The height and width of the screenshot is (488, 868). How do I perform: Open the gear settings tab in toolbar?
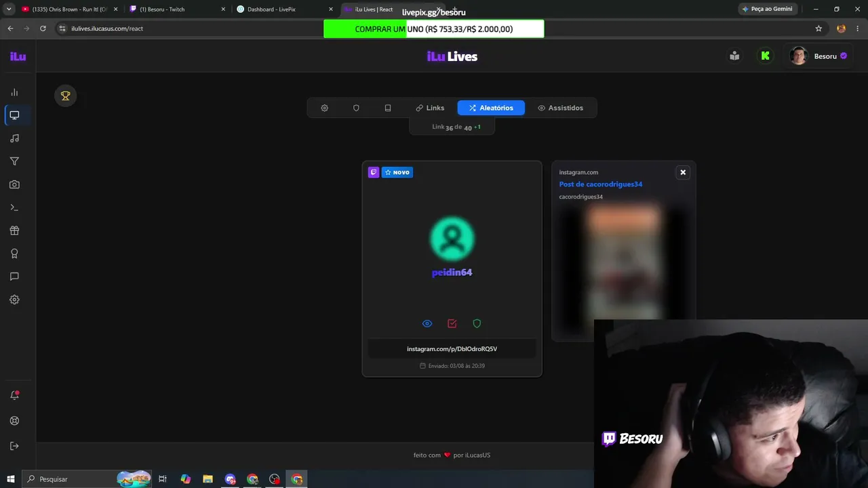click(x=324, y=108)
